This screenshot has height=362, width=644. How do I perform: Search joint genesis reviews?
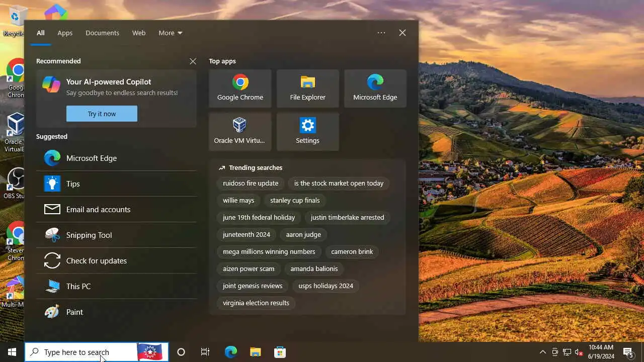[x=253, y=286]
